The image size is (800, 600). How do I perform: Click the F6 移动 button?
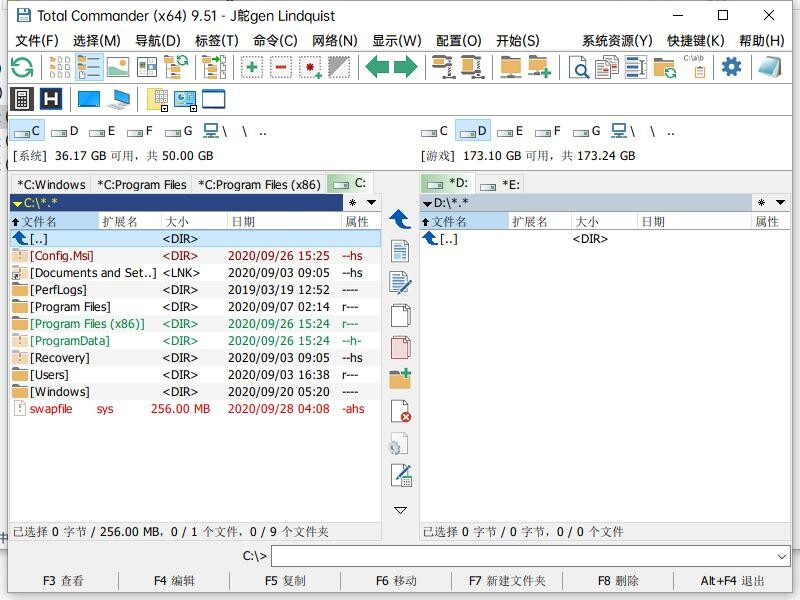(x=396, y=581)
